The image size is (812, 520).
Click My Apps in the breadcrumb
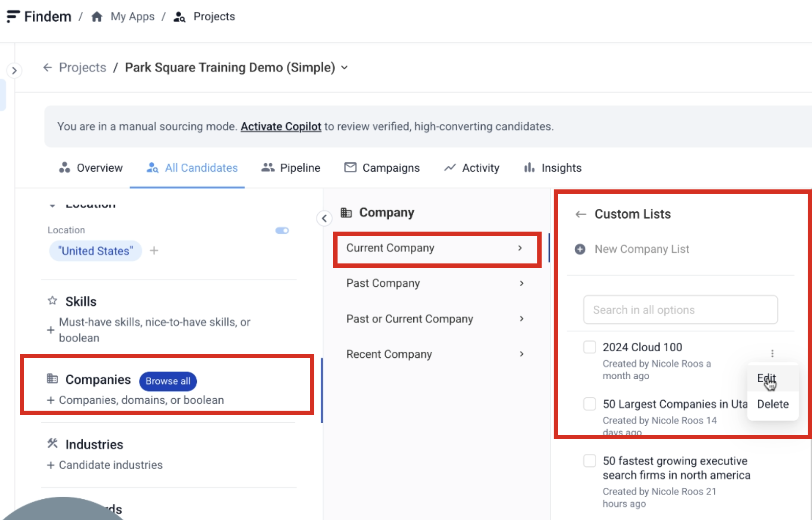click(132, 16)
